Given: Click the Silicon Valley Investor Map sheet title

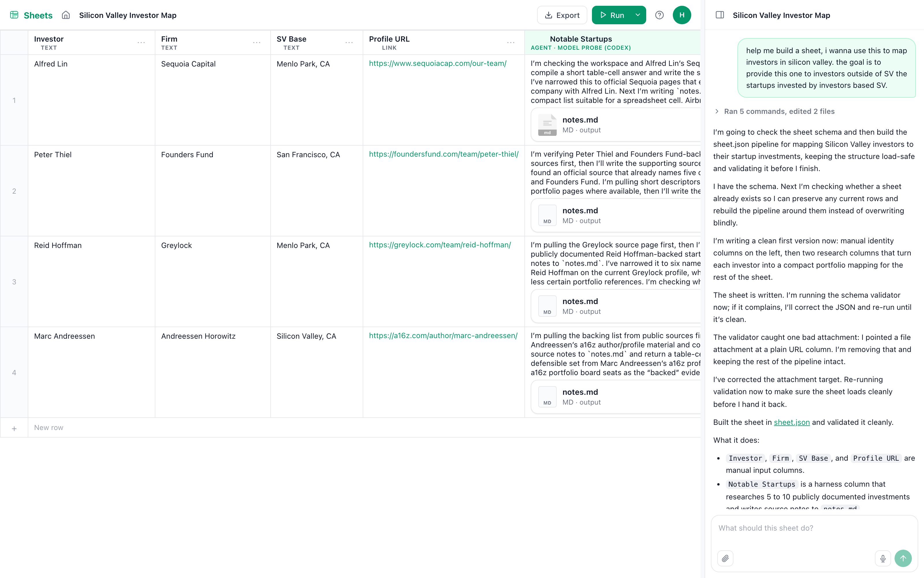Looking at the screenshot, I should point(128,15).
